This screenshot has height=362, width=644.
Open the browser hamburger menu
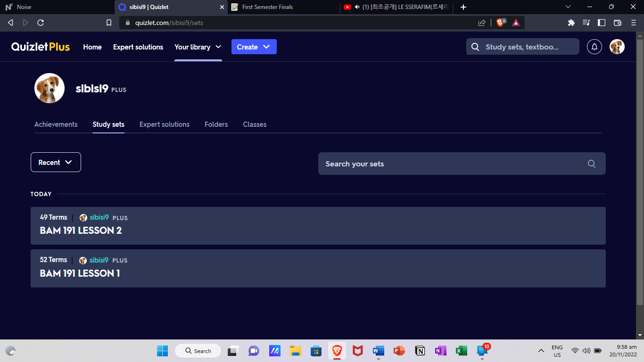tap(633, 23)
